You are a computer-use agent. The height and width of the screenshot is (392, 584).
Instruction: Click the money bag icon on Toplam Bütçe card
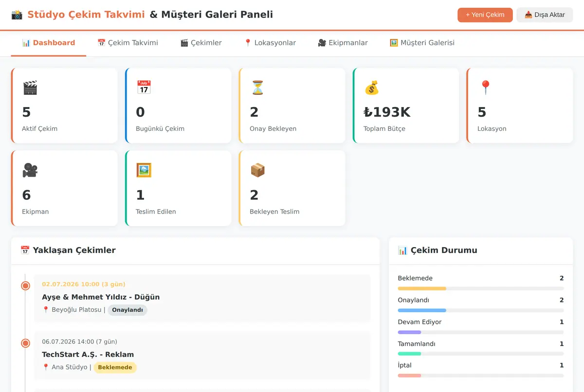[x=372, y=88]
